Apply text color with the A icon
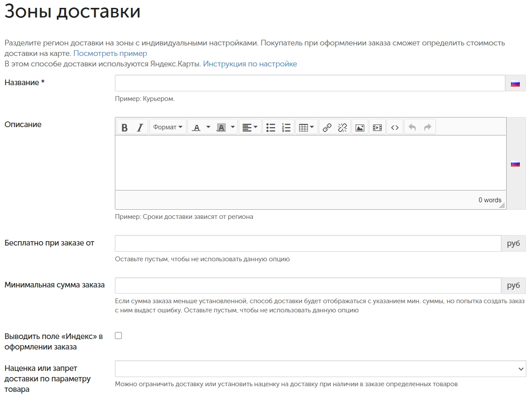 tap(196, 128)
